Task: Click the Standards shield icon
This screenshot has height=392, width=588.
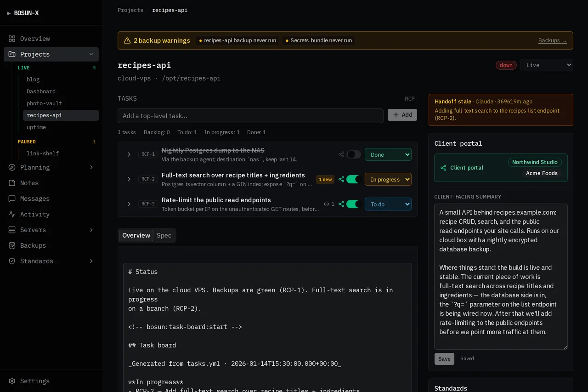Action: 12,261
